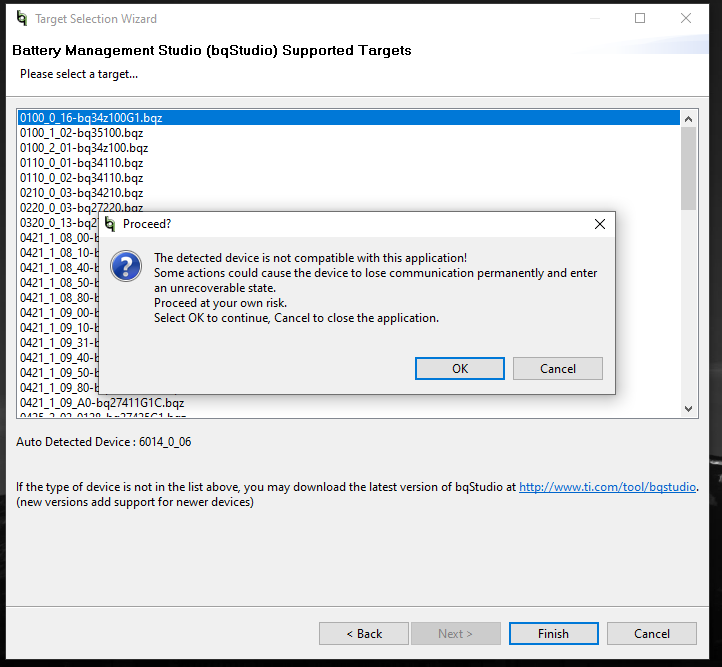Image resolution: width=722 pixels, height=667 pixels.
Task: Select 0100_0_16-bq34z100G1.bqz target
Action: pyautogui.click(x=349, y=118)
